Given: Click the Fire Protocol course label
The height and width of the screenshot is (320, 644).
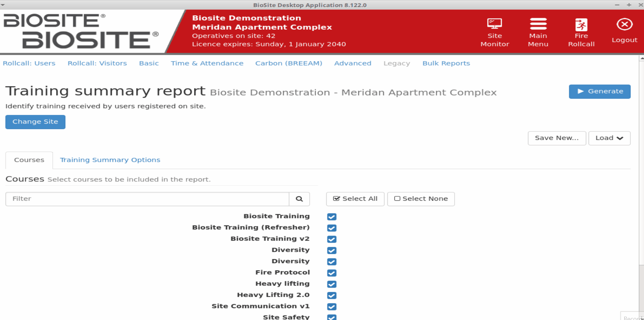Looking at the screenshot, I should tap(283, 272).
